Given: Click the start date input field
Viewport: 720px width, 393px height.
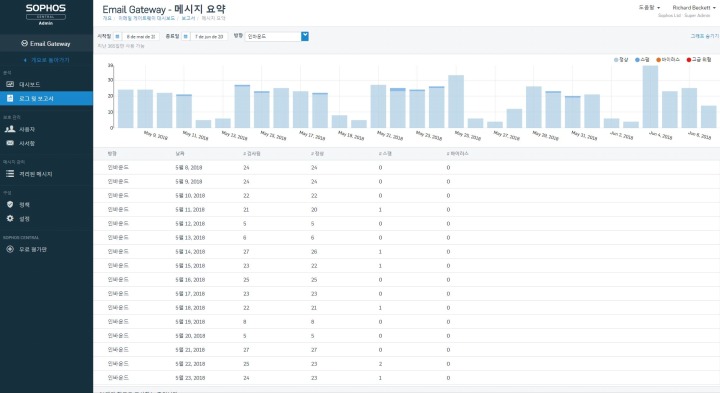Looking at the screenshot, I should [141, 36].
